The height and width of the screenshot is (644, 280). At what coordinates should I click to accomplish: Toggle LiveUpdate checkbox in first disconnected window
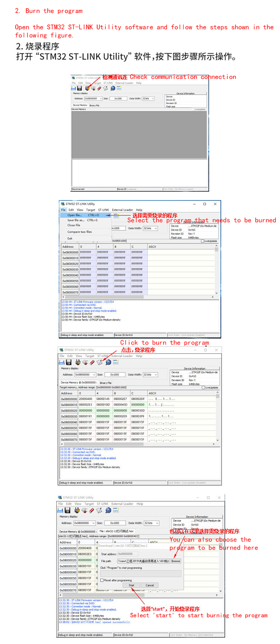(193, 109)
